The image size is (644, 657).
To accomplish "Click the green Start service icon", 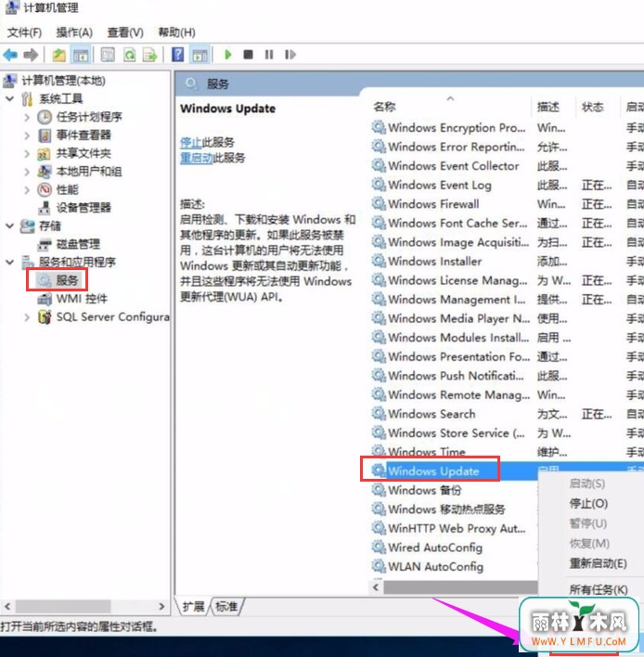I will click(x=228, y=55).
